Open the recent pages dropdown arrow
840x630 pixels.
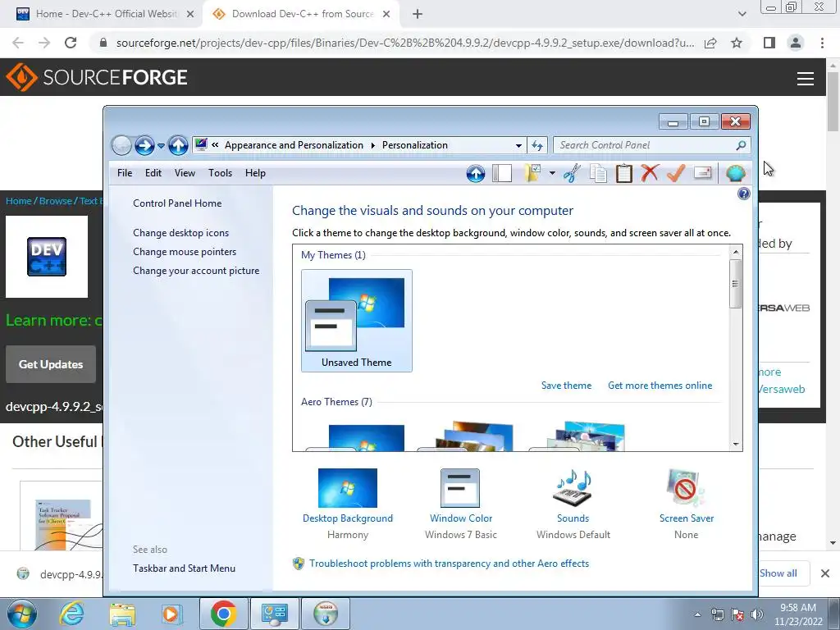click(x=161, y=146)
